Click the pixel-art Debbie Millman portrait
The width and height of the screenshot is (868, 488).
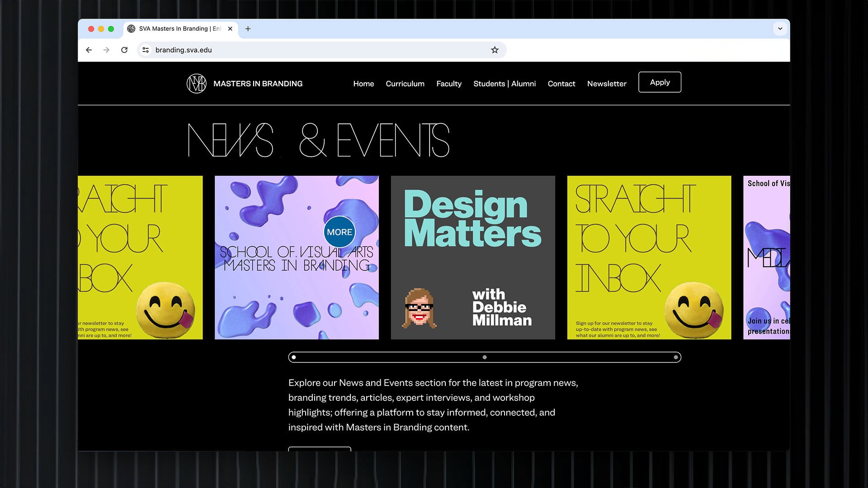[419, 308]
